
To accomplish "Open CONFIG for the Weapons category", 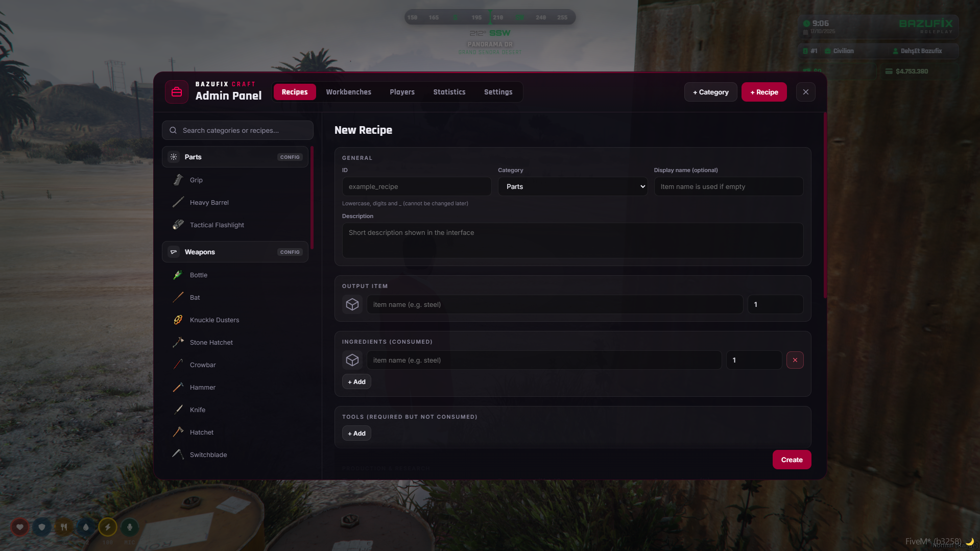I will [x=290, y=252].
